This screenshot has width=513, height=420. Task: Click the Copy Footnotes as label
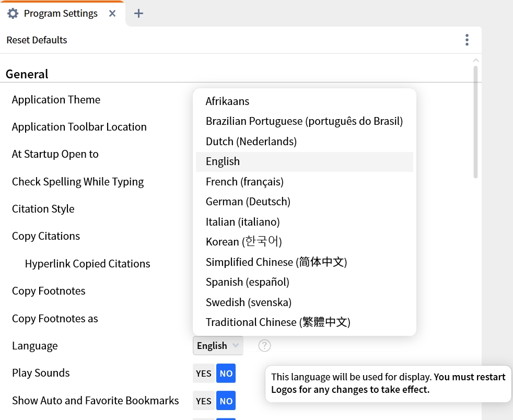tap(55, 319)
